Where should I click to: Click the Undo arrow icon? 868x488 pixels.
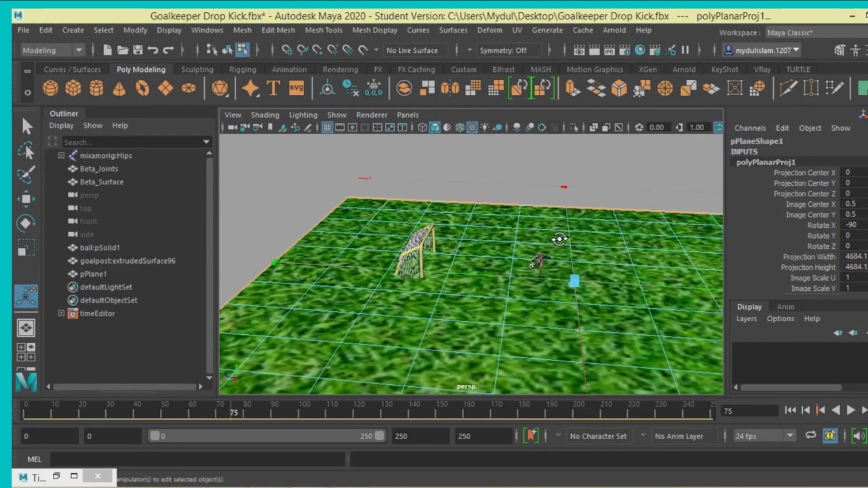point(153,50)
